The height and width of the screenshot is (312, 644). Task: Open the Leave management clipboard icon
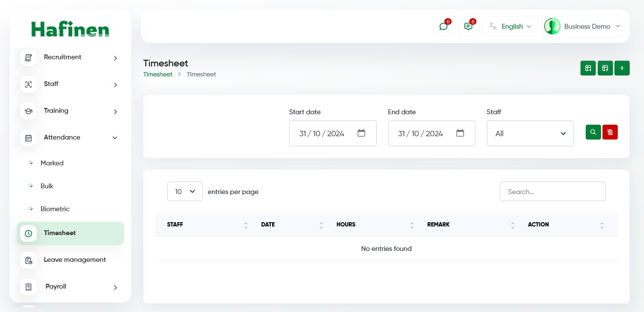28,260
